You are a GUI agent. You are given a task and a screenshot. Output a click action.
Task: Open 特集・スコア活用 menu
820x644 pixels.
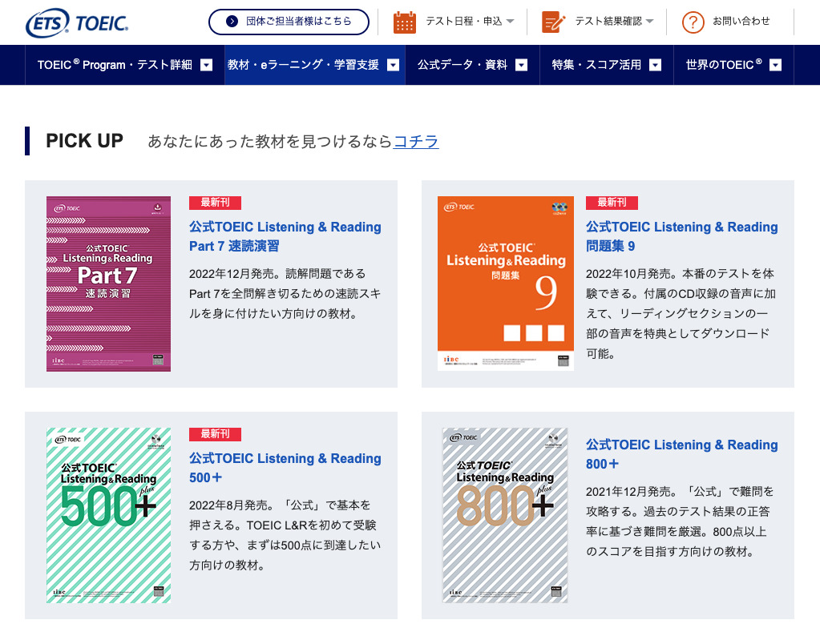(607, 65)
